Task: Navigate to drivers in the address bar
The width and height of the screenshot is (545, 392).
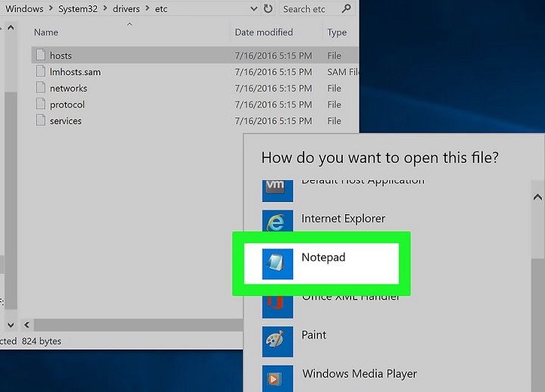Action: pos(126,8)
